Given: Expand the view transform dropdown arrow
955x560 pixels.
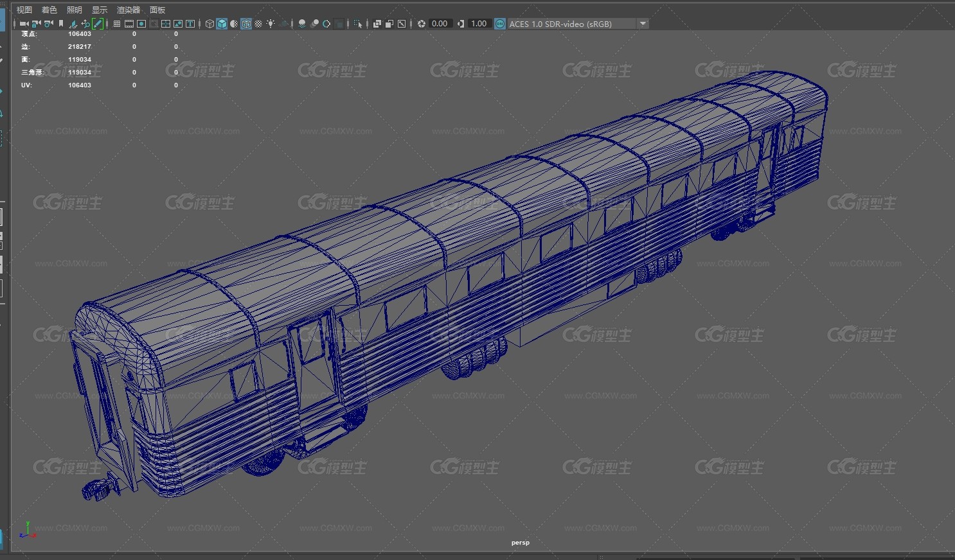Looking at the screenshot, I should [643, 24].
